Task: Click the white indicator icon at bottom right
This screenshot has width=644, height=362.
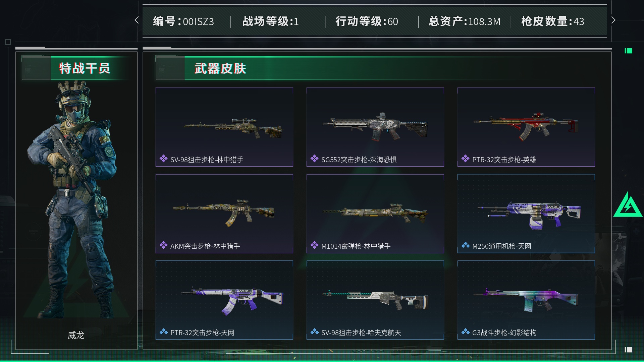Action: (x=628, y=350)
